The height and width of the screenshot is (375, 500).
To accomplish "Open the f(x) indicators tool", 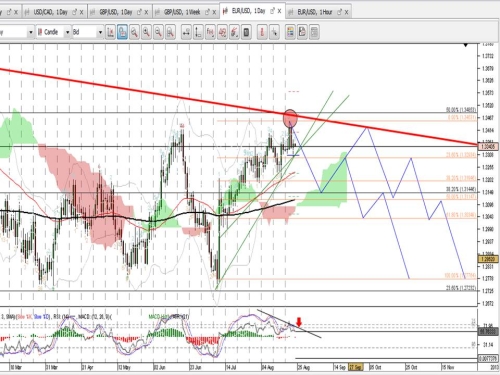I will [210, 32].
